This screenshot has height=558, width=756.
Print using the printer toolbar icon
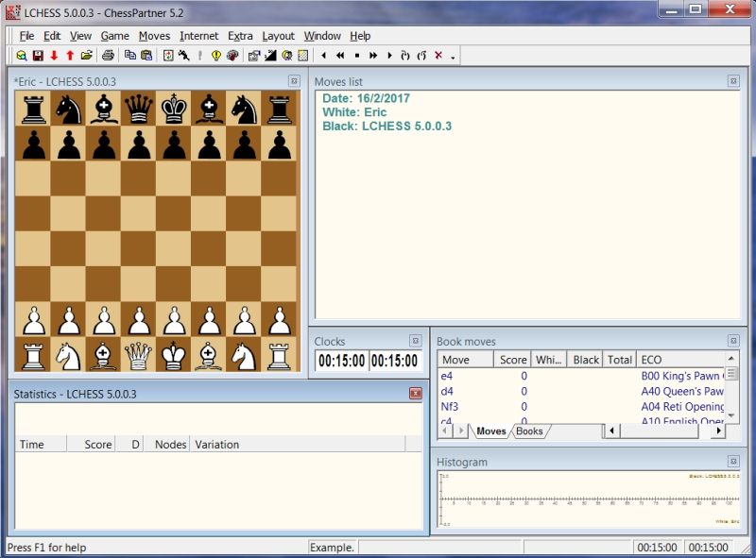coord(108,56)
